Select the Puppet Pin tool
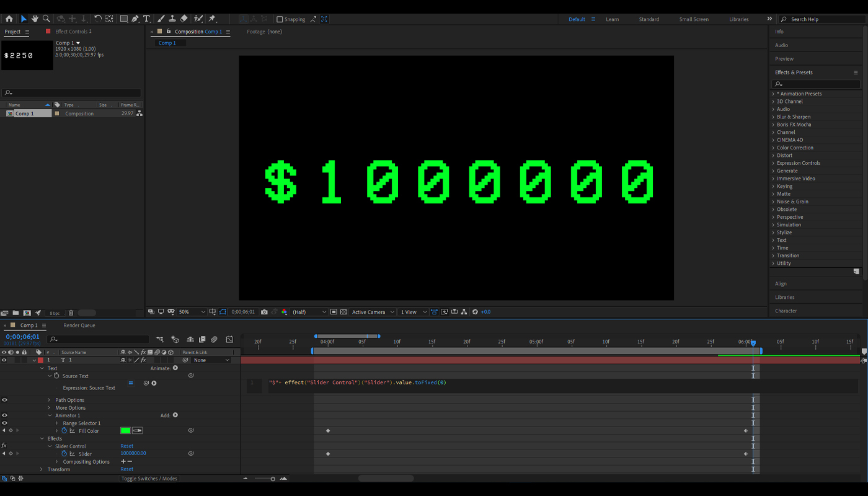868x496 pixels. point(212,19)
